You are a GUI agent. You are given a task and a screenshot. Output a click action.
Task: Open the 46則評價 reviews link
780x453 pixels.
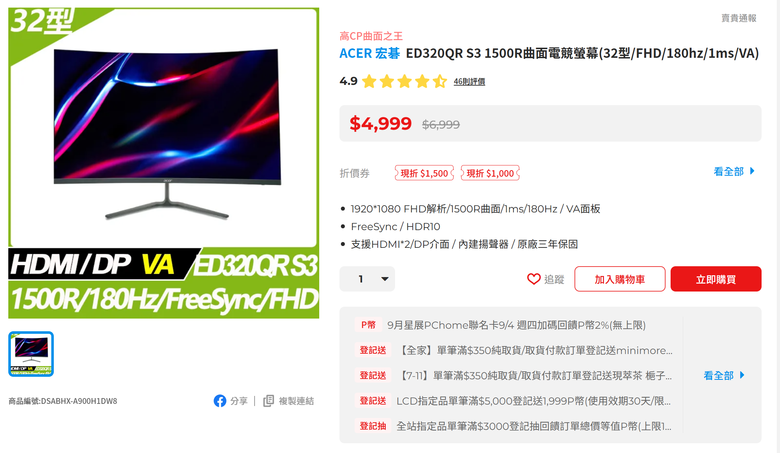click(x=469, y=82)
